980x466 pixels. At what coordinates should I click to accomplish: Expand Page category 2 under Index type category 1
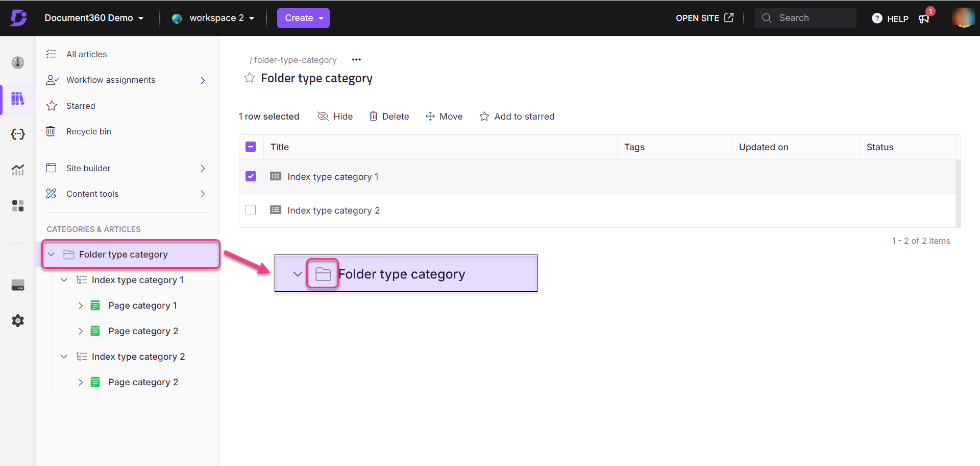click(81, 331)
